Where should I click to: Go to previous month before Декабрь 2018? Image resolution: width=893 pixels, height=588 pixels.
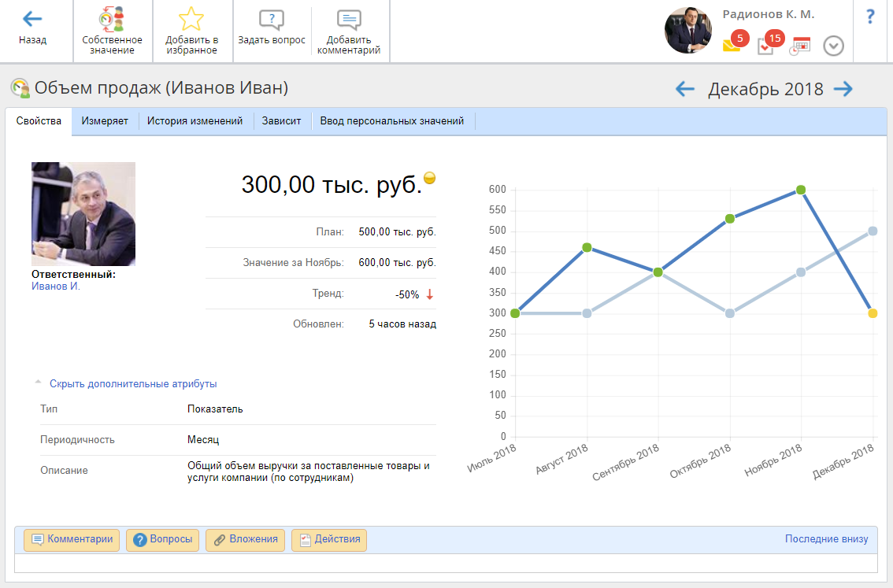coord(685,89)
